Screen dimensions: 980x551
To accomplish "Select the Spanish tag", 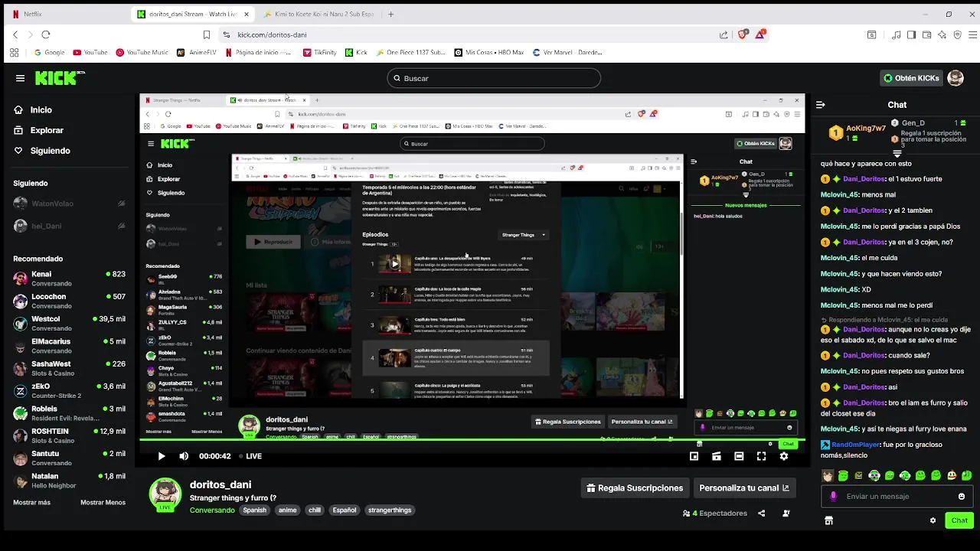I will click(x=255, y=510).
